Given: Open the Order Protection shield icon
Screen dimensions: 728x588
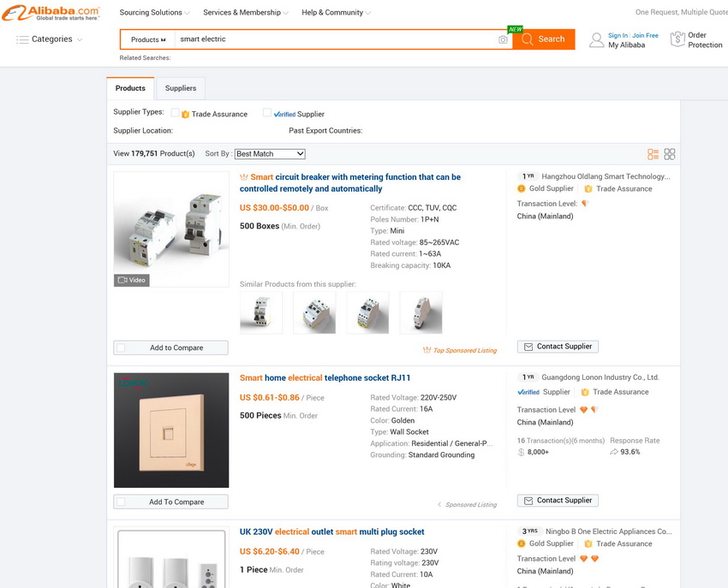Looking at the screenshot, I should click(x=677, y=39).
